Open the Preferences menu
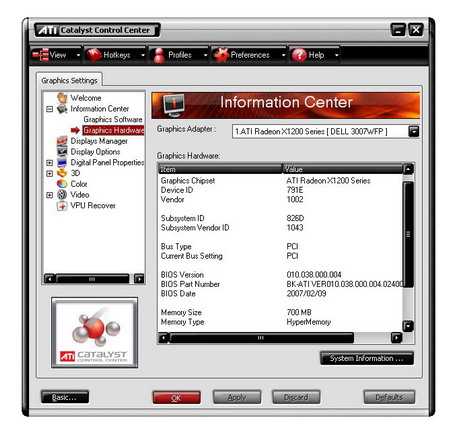 click(249, 55)
